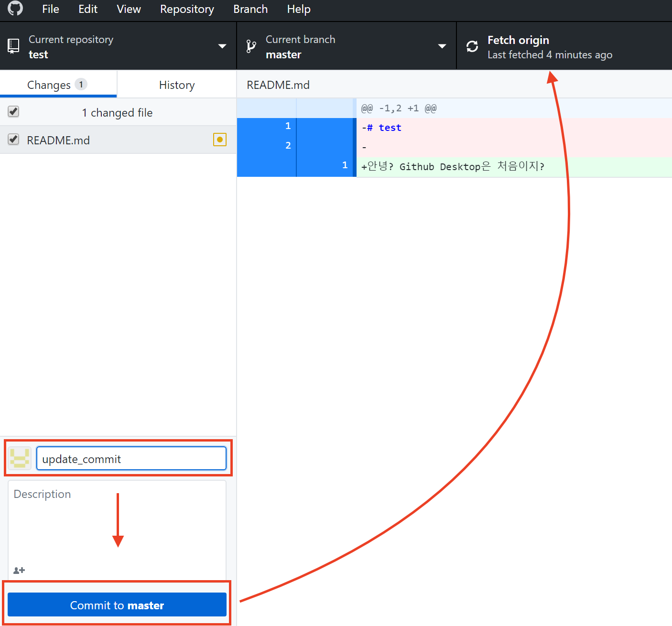Image resolution: width=672 pixels, height=626 pixels.
Task: Open the Help menu
Action: coord(299,9)
